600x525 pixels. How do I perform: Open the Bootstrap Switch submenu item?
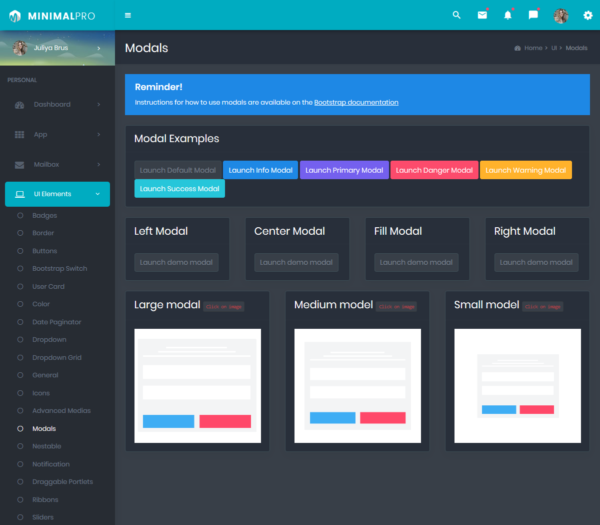[x=60, y=269]
